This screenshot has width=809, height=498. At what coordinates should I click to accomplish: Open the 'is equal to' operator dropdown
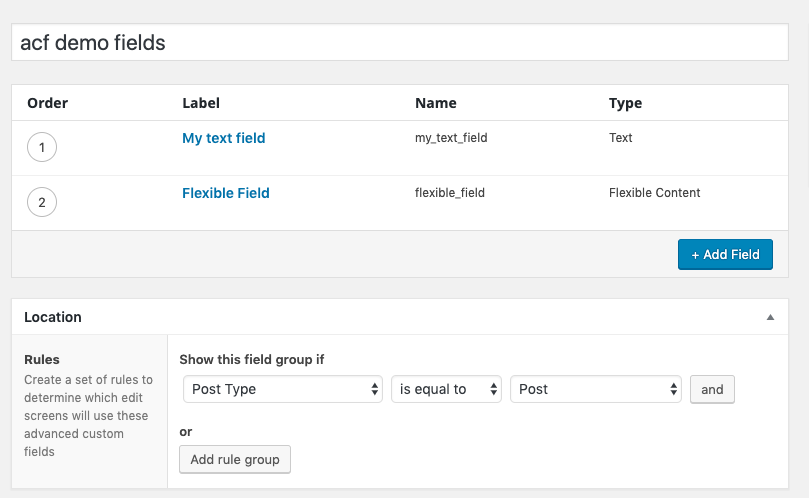pyautogui.click(x=446, y=389)
